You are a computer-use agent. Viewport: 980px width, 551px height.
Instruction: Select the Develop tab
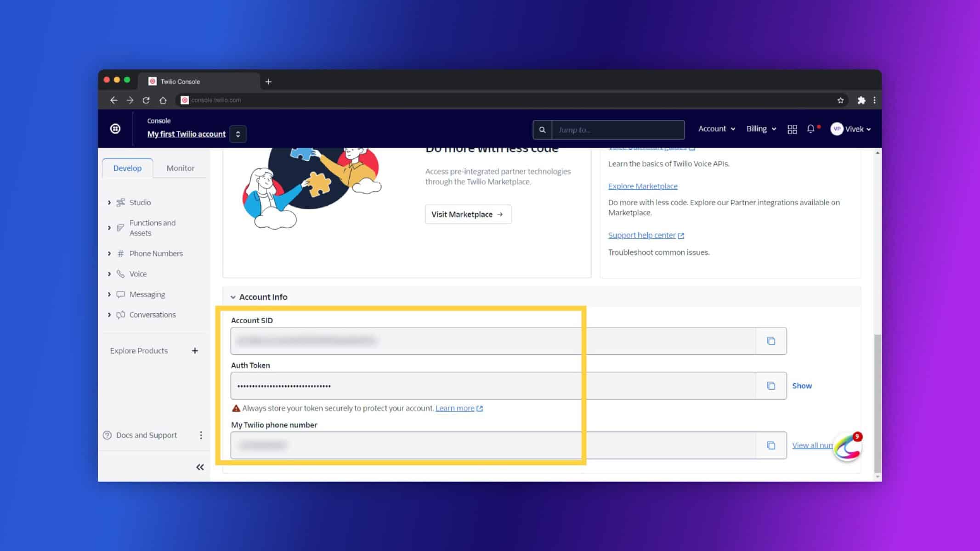pyautogui.click(x=127, y=168)
